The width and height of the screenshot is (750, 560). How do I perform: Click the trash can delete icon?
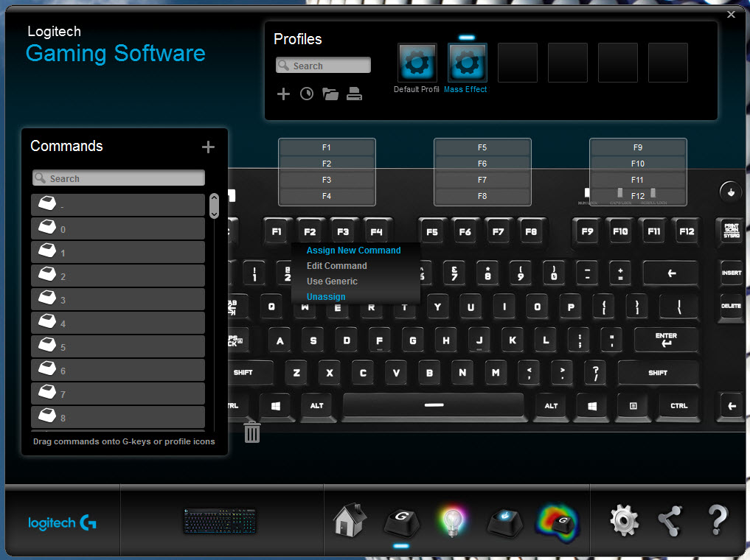[252, 432]
